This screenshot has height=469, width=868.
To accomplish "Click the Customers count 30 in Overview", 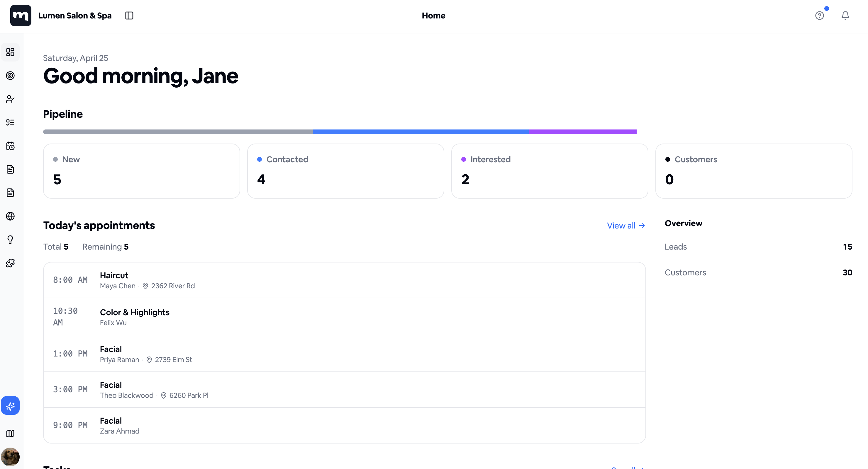I will [x=847, y=273].
